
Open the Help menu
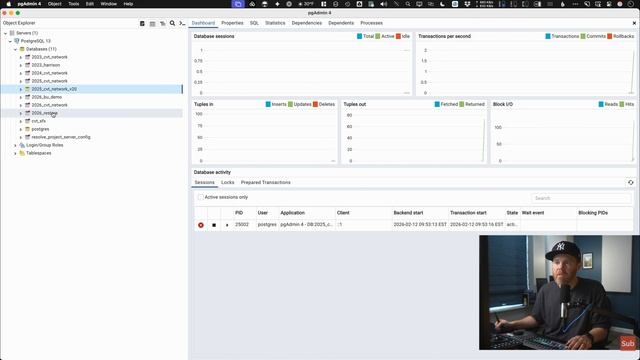pos(128,4)
